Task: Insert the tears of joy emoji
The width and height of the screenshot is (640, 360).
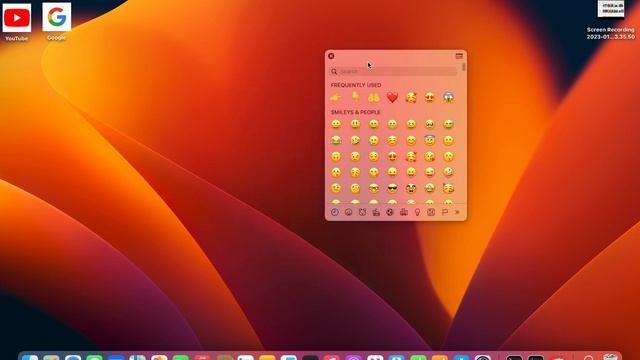Action: (336, 140)
